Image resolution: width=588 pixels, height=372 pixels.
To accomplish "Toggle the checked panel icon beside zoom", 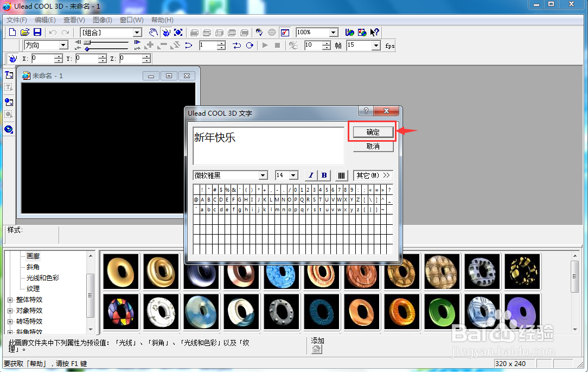I will 285,32.
